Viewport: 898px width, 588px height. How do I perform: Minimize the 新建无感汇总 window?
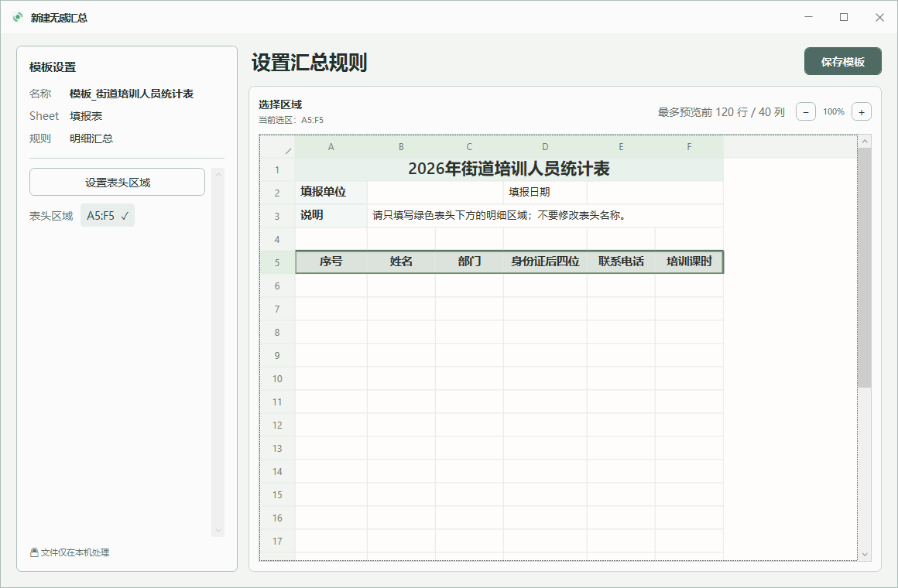(x=809, y=17)
